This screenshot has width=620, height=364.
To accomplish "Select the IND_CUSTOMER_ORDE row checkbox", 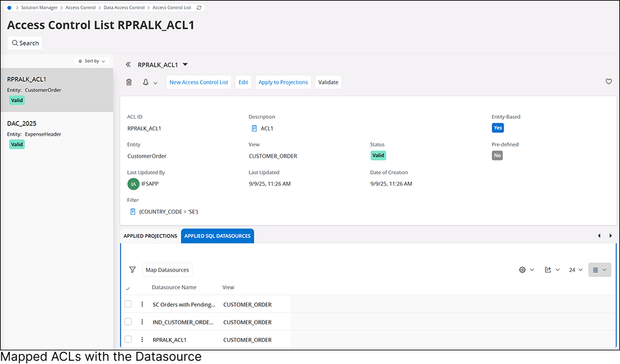I will [128, 322].
